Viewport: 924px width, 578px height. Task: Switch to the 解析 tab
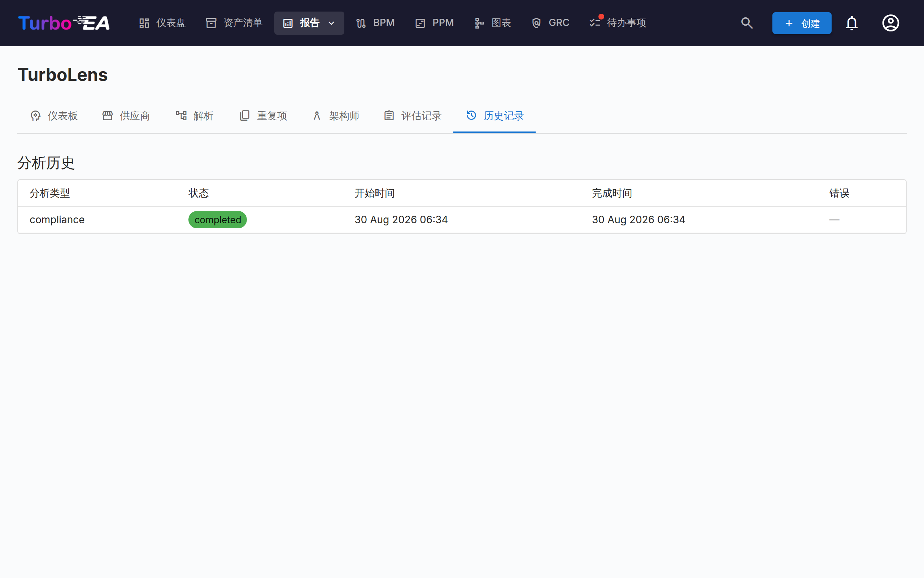pos(194,116)
